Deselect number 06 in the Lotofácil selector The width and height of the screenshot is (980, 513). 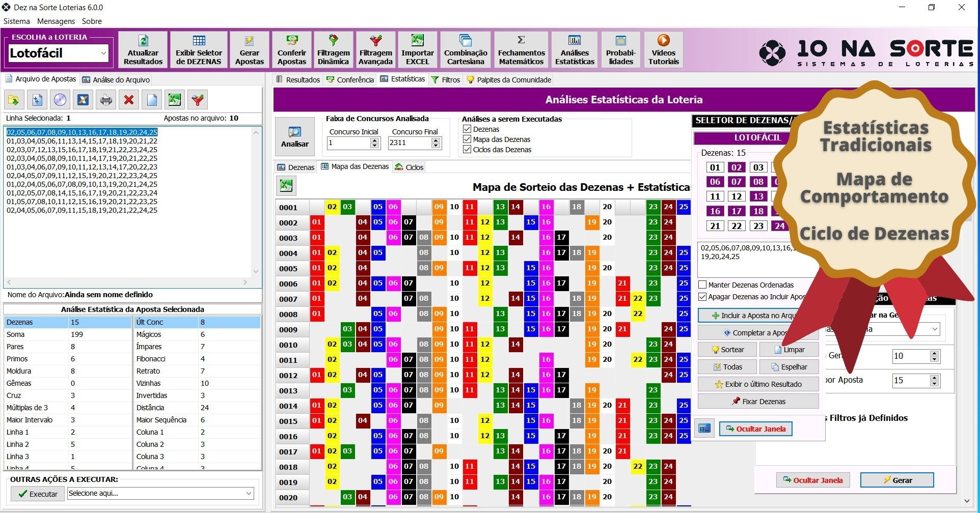pyautogui.click(x=715, y=182)
